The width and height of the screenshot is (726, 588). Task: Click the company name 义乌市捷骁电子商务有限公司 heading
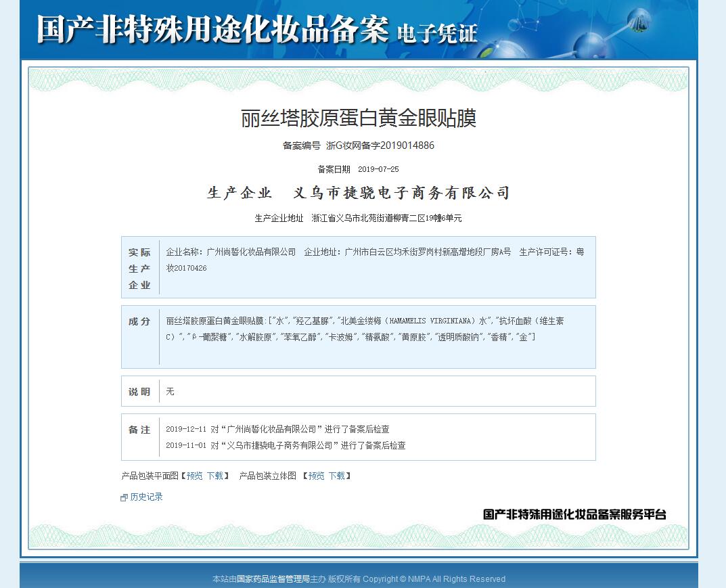(400, 194)
